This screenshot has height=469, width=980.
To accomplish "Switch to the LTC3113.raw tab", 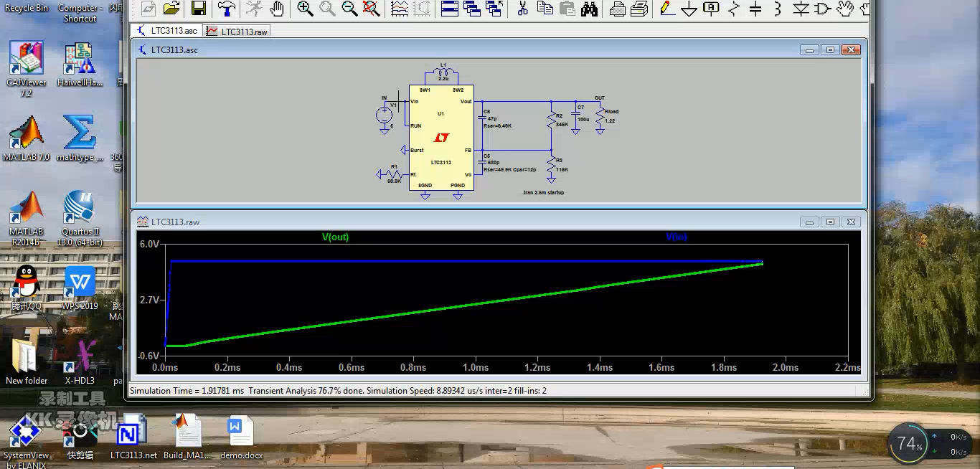I will click(x=237, y=32).
